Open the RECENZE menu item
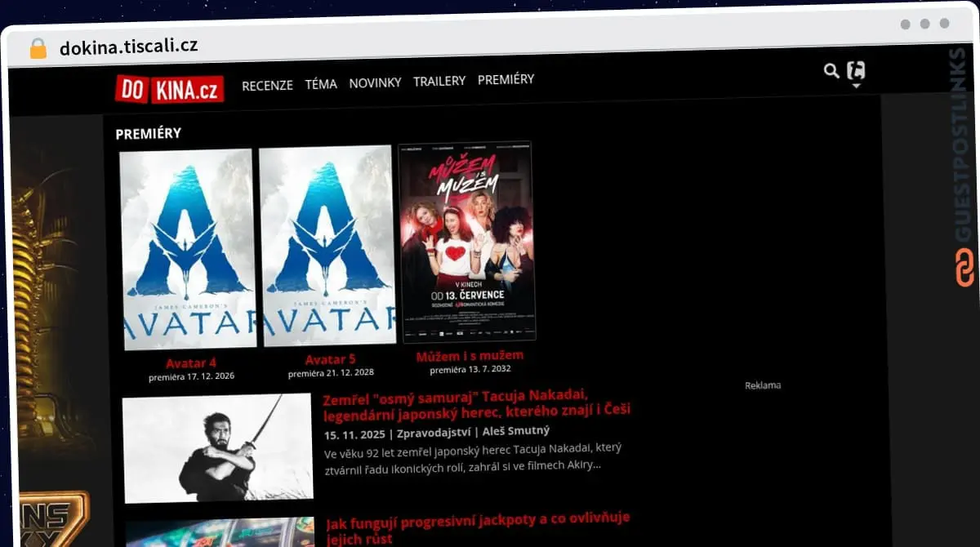The width and height of the screenshot is (980, 547). [x=267, y=85]
